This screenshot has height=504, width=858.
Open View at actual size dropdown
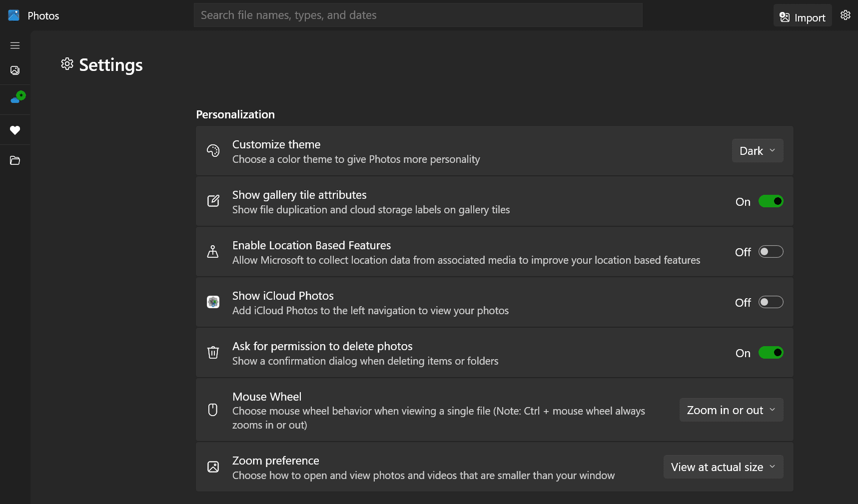point(723,467)
